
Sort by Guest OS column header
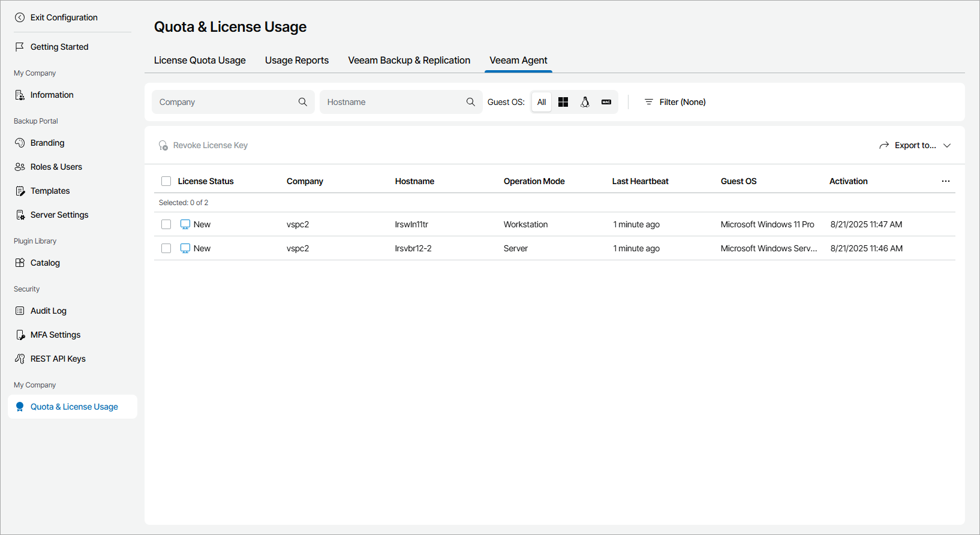(738, 181)
